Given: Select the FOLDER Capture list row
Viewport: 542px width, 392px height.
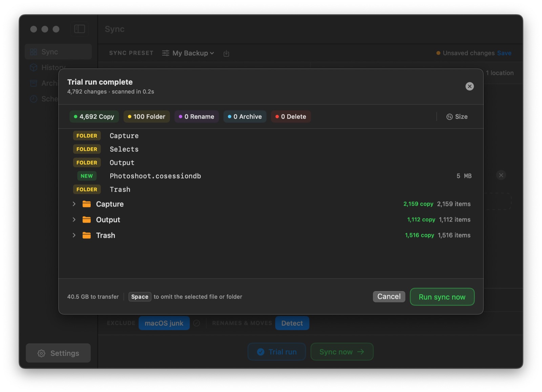Looking at the screenshot, I should pos(271,136).
